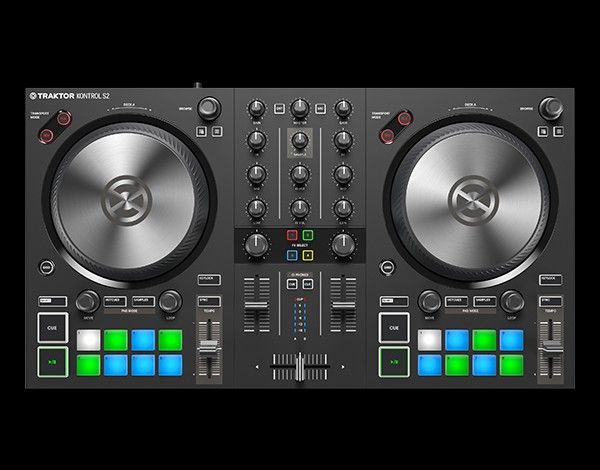
Task: Select the yellow FX Select button 4
Action: (x=308, y=255)
